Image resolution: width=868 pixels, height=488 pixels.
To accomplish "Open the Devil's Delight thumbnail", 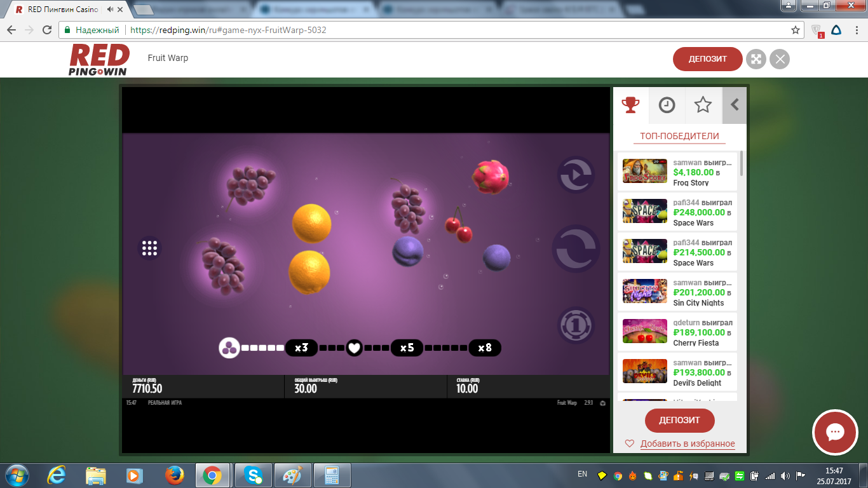I will (x=645, y=372).
